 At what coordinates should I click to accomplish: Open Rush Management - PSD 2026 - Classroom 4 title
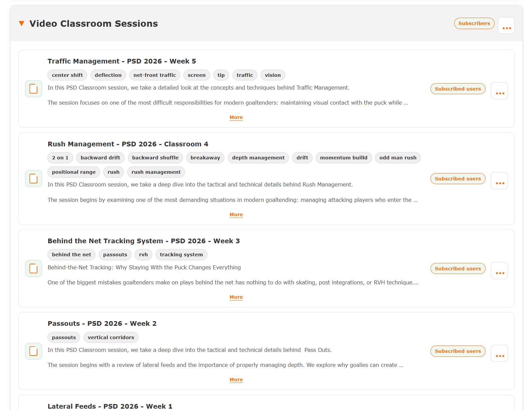(x=128, y=144)
